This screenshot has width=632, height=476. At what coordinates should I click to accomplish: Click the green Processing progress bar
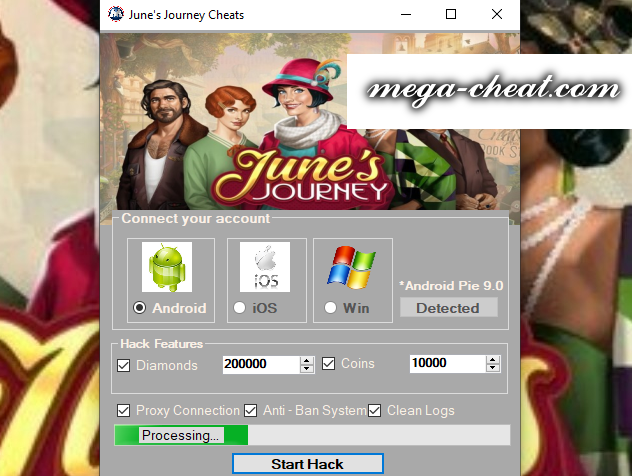[312, 435]
